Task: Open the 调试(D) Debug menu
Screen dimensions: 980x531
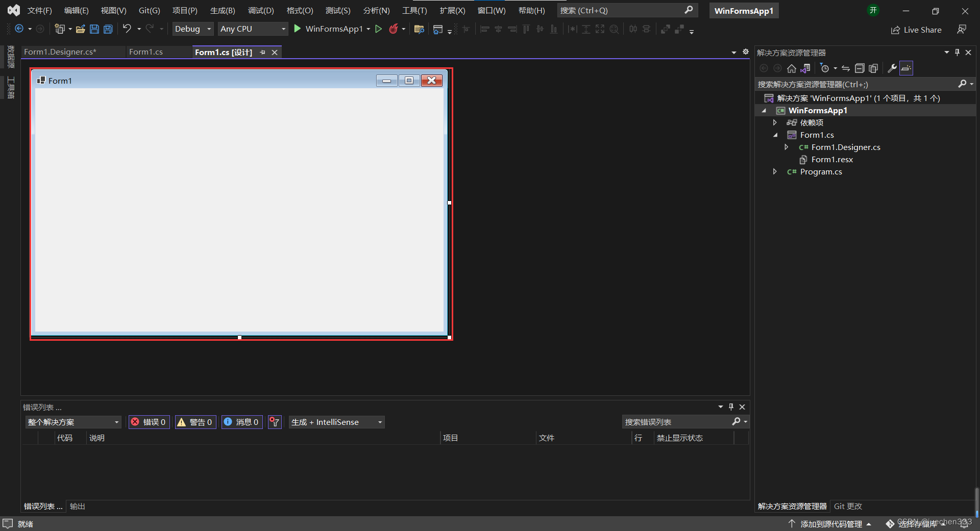Action: pyautogui.click(x=261, y=11)
